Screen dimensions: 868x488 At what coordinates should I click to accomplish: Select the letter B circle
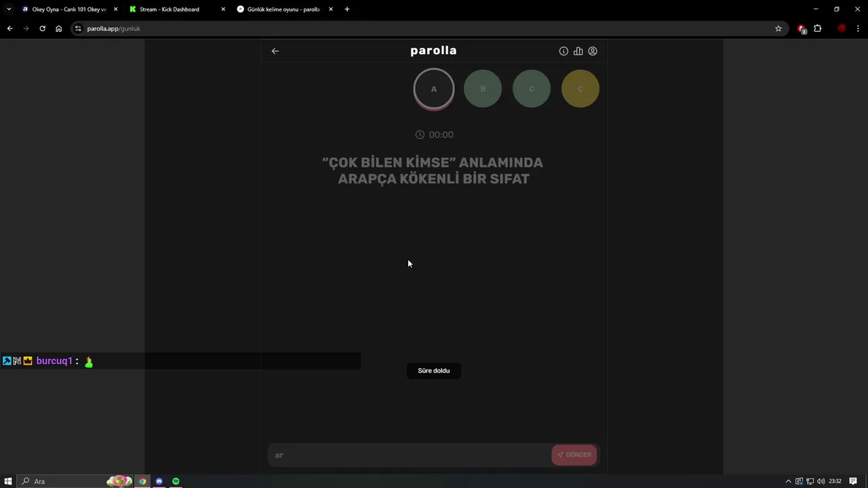point(483,89)
